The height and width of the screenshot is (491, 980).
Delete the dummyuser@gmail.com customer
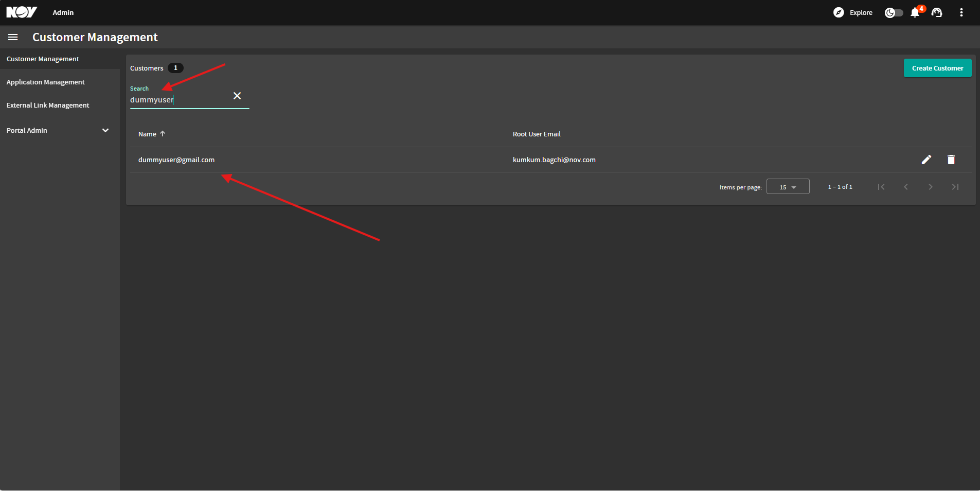(x=951, y=160)
